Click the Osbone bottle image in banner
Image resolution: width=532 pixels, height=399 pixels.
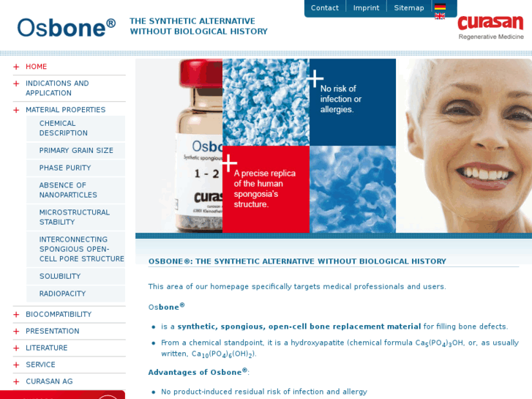[179, 146]
